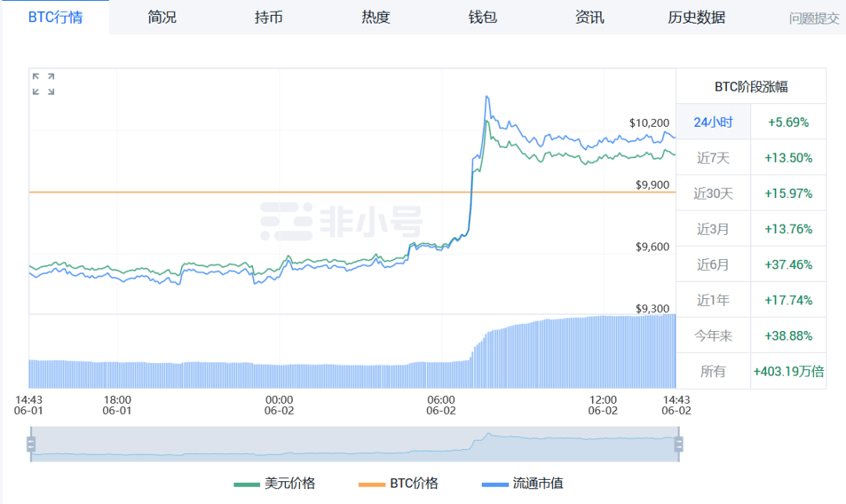Click the +17.74% value
Viewport: 846px width, 504px height.
point(788,301)
